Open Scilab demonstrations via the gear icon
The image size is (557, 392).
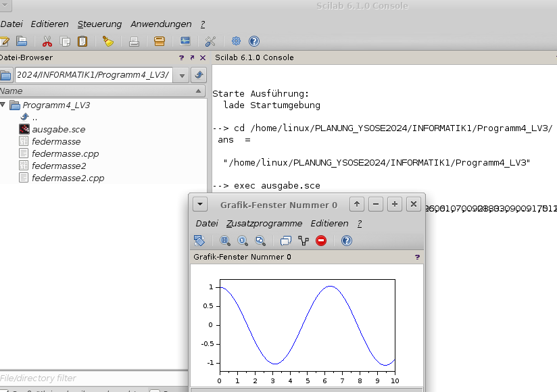(x=236, y=41)
